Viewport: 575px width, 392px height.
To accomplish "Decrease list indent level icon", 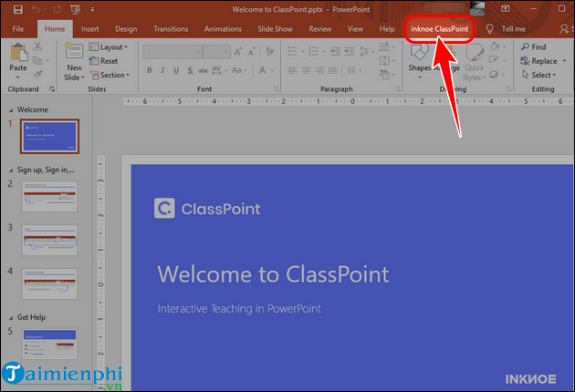I will pos(336,51).
